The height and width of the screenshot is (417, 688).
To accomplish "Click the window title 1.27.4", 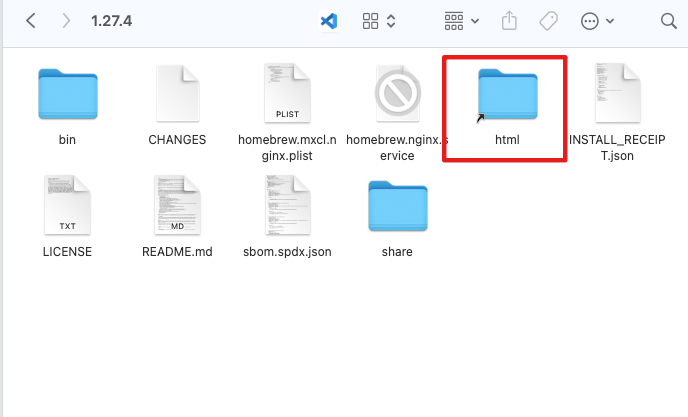I will pyautogui.click(x=111, y=21).
